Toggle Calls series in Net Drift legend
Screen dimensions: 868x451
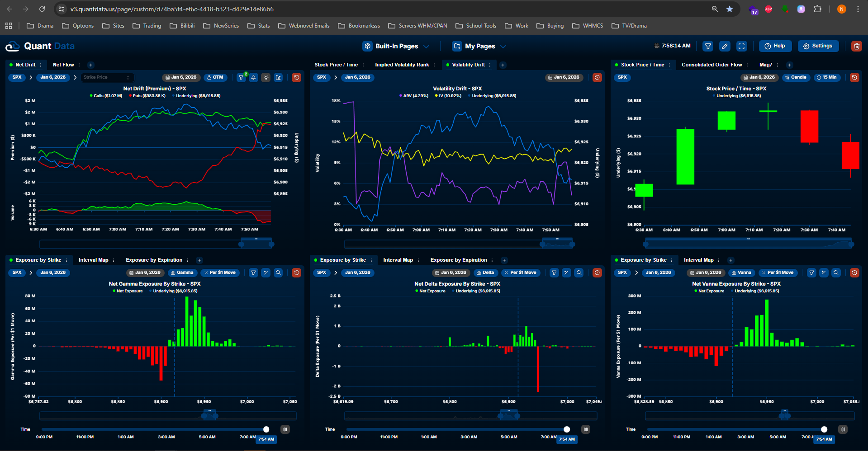click(106, 96)
